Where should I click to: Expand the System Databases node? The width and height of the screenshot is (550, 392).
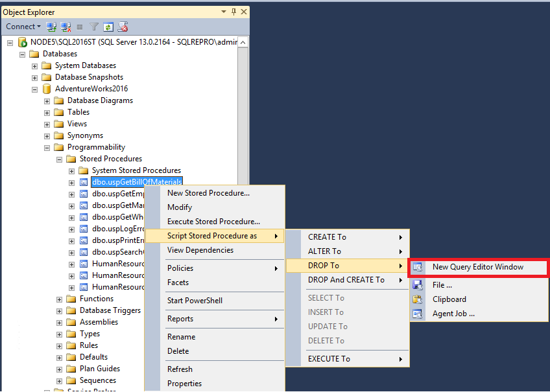coord(34,66)
